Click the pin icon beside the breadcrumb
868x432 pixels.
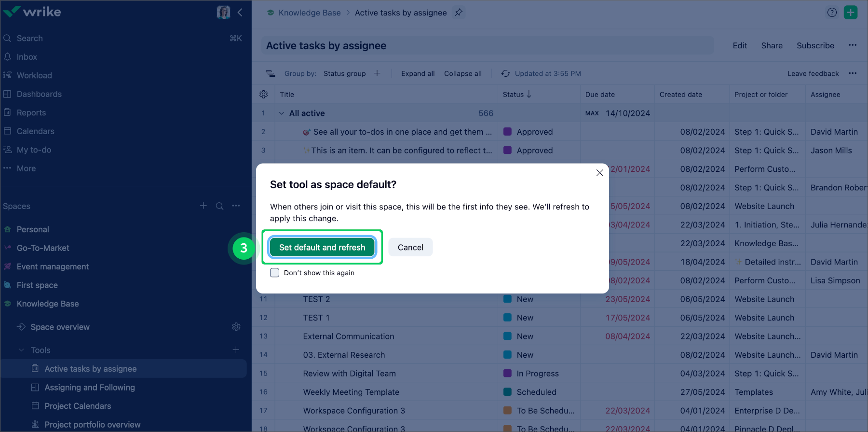(x=459, y=13)
